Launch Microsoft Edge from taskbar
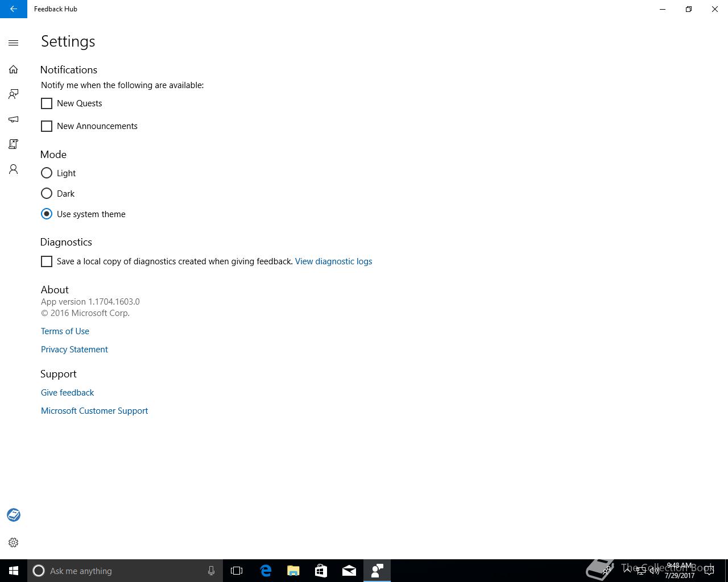 coord(266,571)
